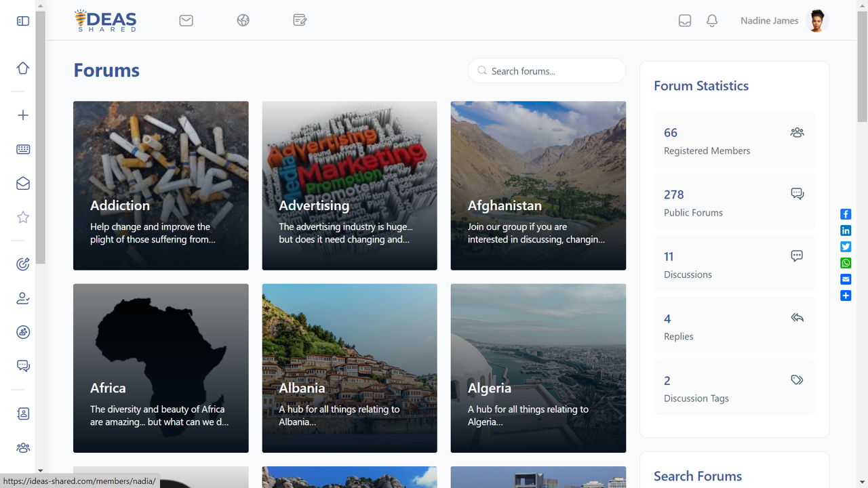The image size is (868, 488).
Task: Toggle the sidebar panel icon
Action: click(x=23, y=21)
